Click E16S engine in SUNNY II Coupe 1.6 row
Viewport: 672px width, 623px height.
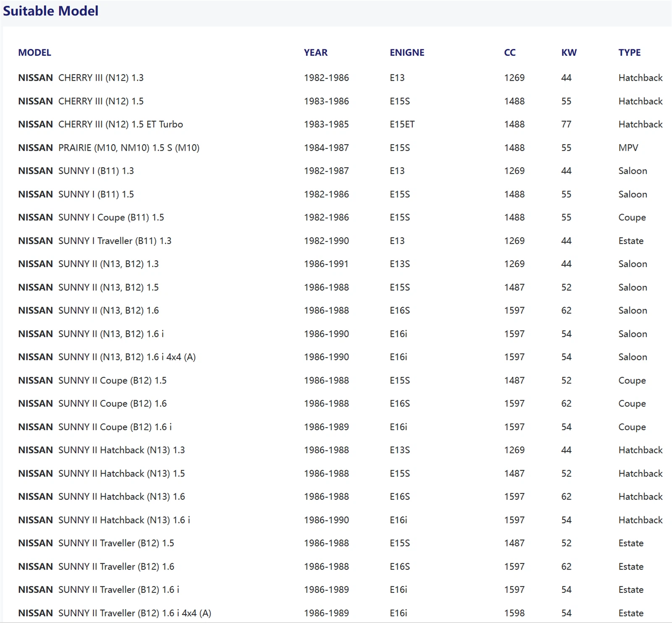[x=400, y=404]
